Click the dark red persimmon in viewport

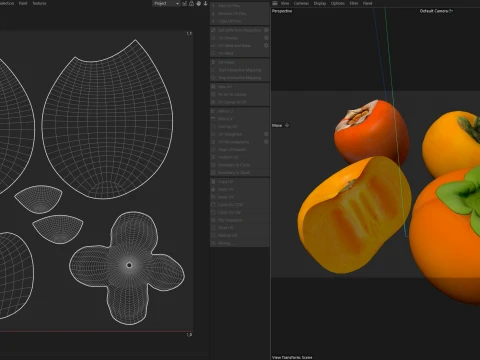coord(371,132)
